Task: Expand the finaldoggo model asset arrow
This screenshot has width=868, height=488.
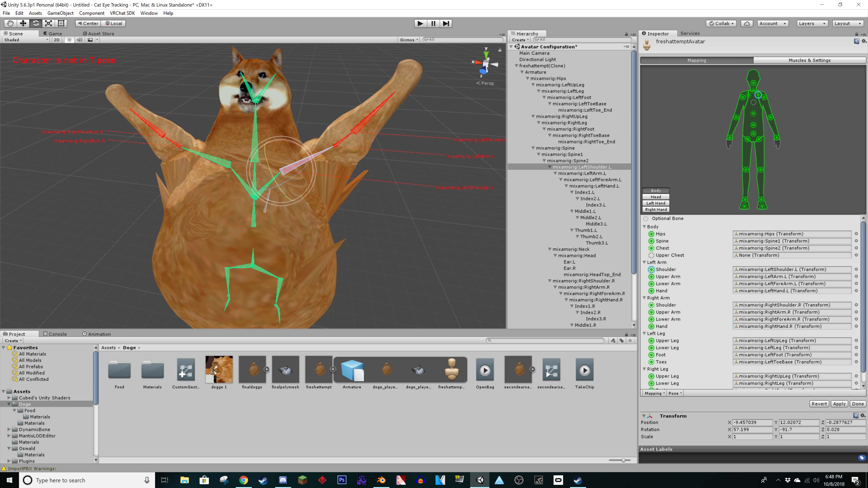Action: (x=266, y=369)
